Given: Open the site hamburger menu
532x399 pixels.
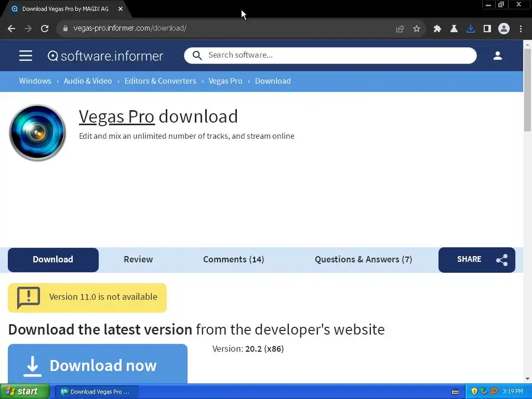Looking at the screenshot, I should (26, 56).
